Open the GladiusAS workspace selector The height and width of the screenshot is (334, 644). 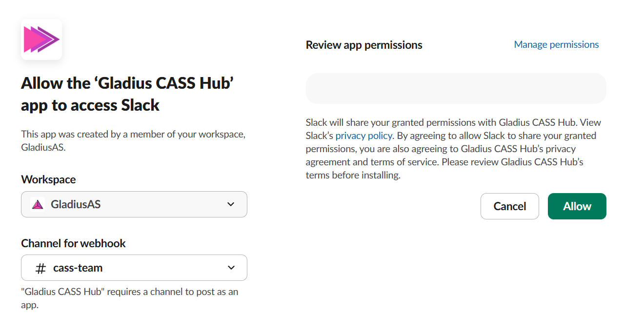[x=134, y=204]
